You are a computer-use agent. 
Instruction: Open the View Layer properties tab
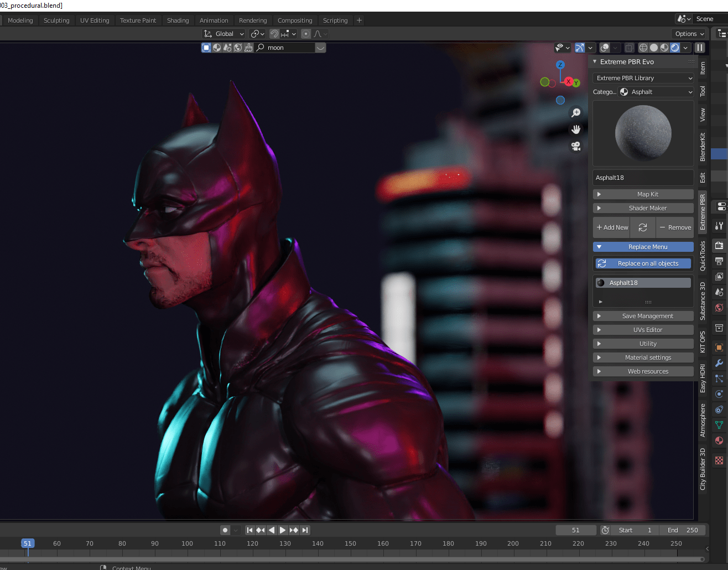click(719, 276)
